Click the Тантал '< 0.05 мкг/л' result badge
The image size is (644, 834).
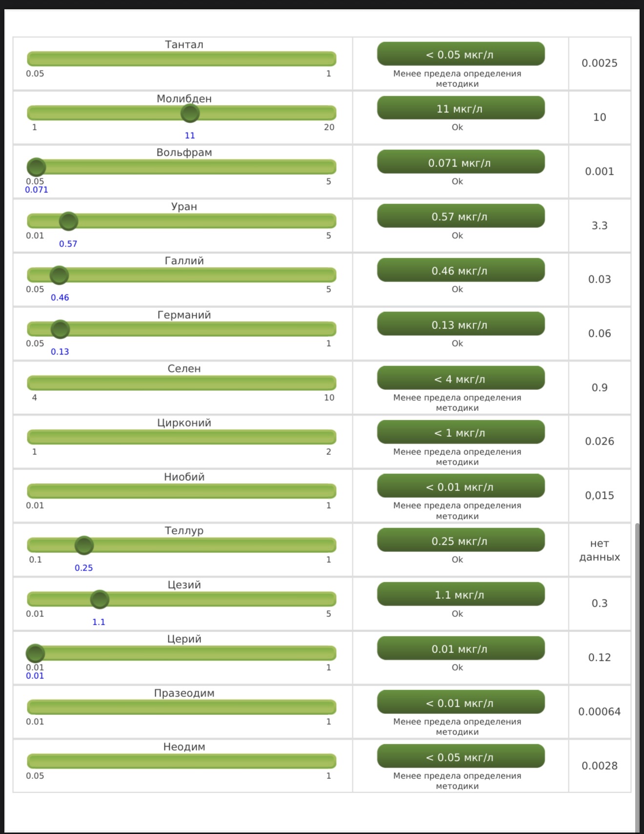(461, 54)
